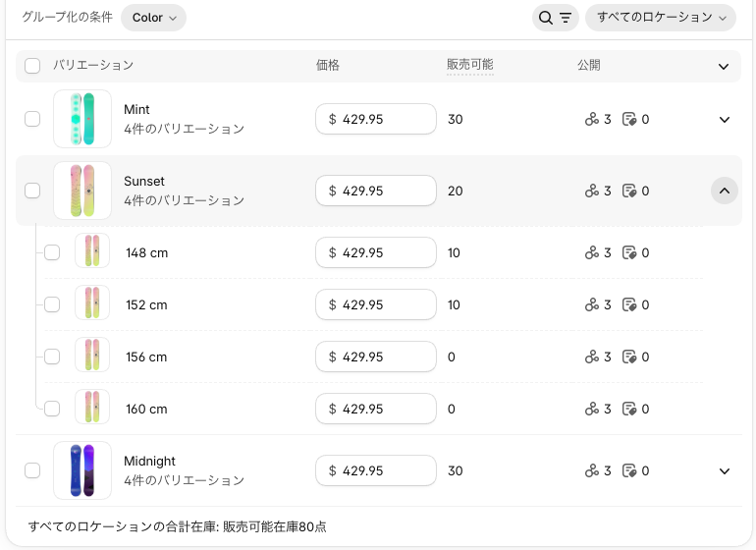Click the Sunset group price field
The image size is (756, 550).
tap(376, 192)
